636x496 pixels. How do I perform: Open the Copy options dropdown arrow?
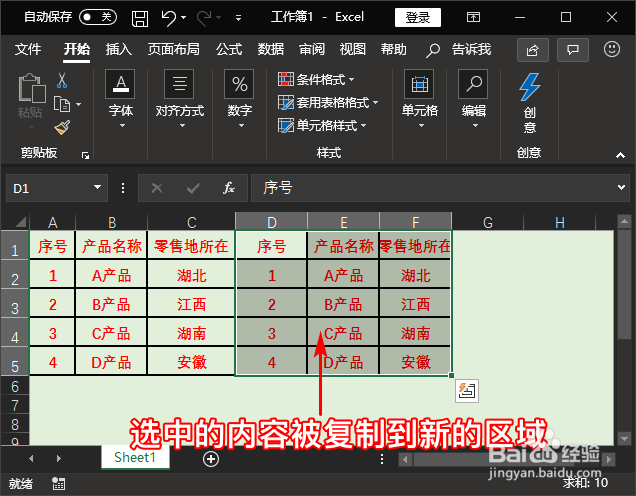[x=79, y=105]
